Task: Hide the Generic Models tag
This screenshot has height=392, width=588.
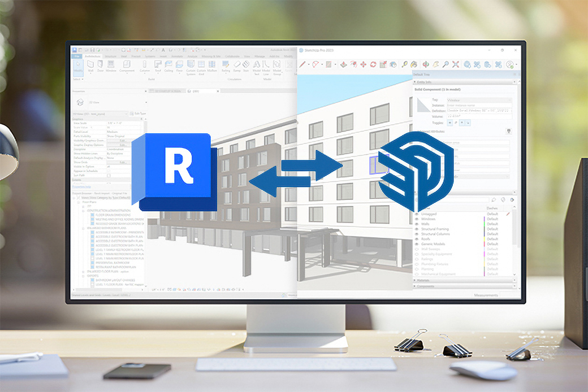Action: [417, 244]
